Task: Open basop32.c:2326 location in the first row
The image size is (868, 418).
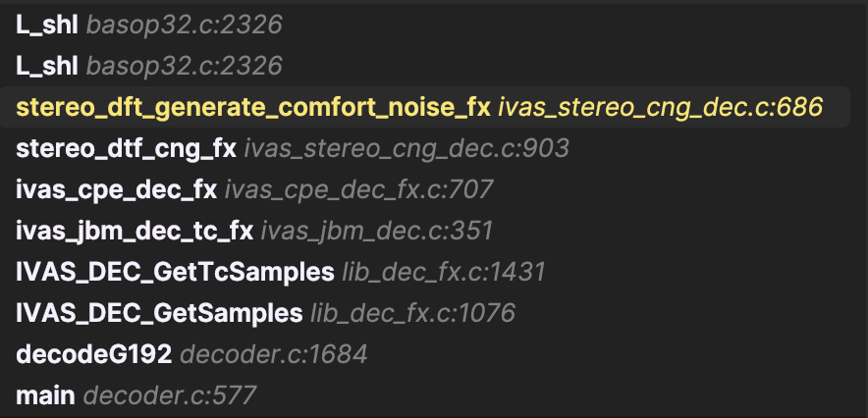Action: pyautogui.click(x=185, y=26)
